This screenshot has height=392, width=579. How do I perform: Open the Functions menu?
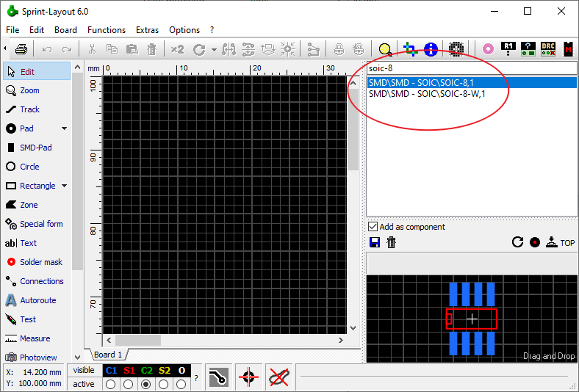pos(107,30)
